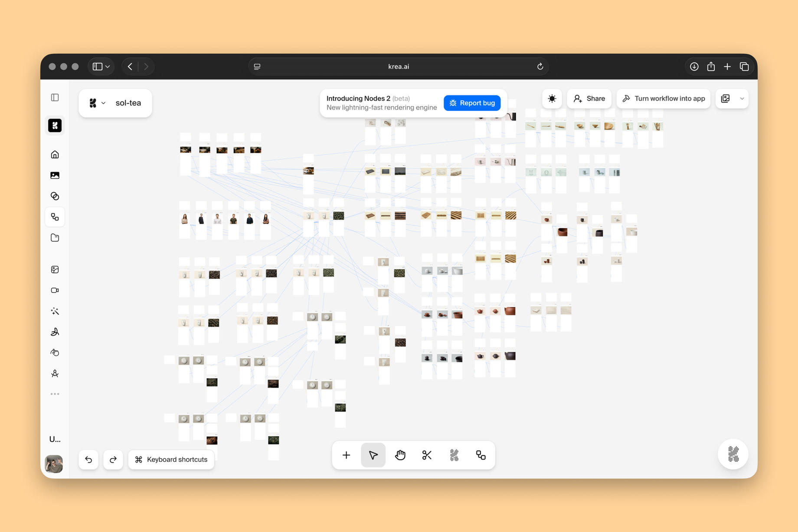
Task: Open Keyboard shortcuts menu
Action: tap(171, 459)
